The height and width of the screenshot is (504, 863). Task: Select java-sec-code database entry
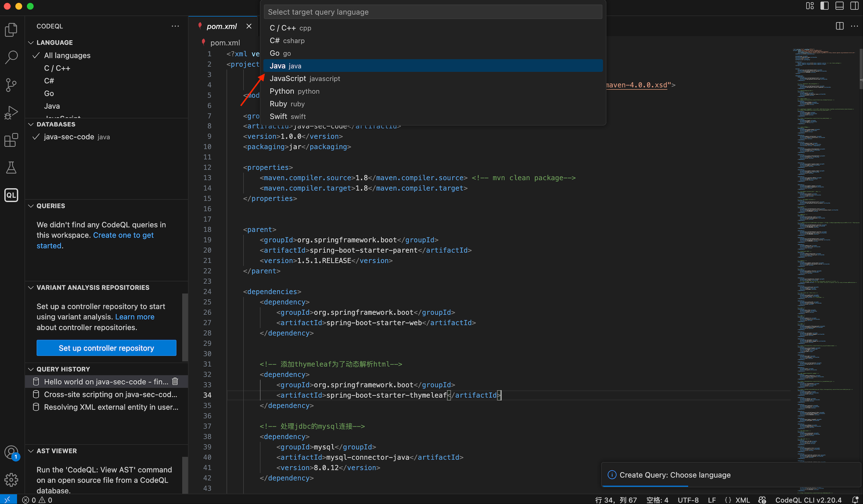click(x=69, y=137)
